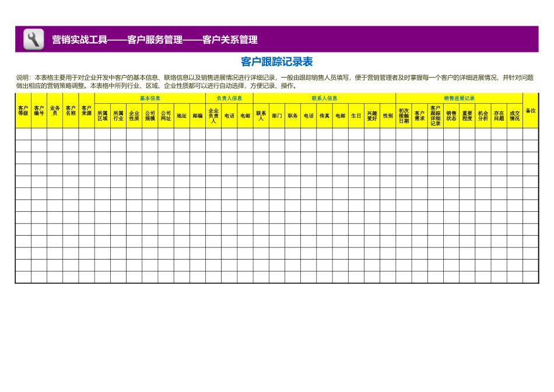Click the 客户编号 header cell
Image resolution: width=554 pixels, height=392 pixels.
[39, 110]
